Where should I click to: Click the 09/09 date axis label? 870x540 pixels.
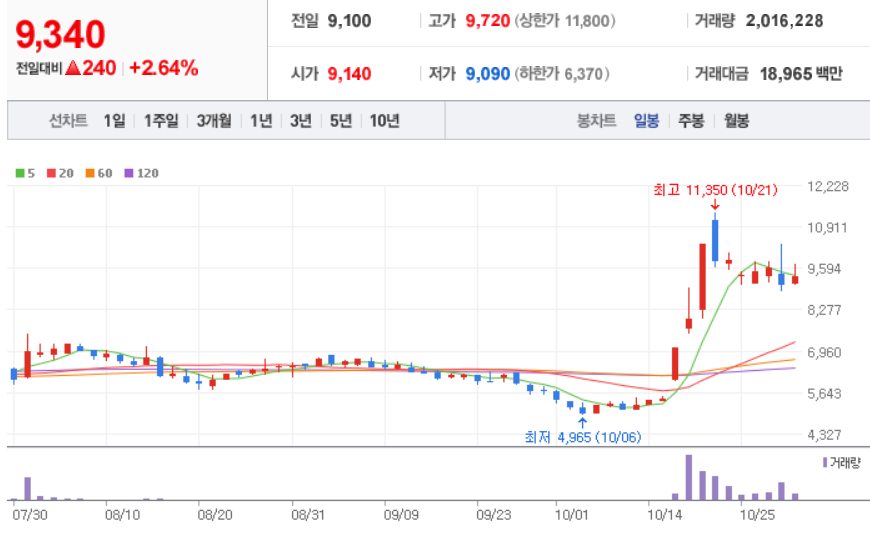tap(401, 515)
